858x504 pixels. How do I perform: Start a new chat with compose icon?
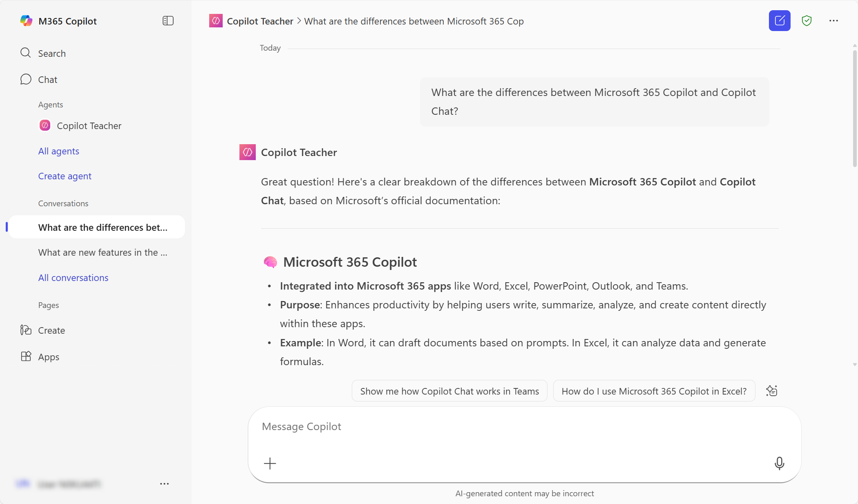click(779, 21)
